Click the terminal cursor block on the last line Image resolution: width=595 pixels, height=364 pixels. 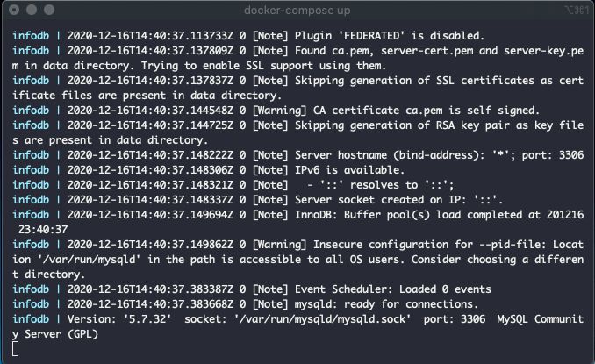[x=16, y=348]
